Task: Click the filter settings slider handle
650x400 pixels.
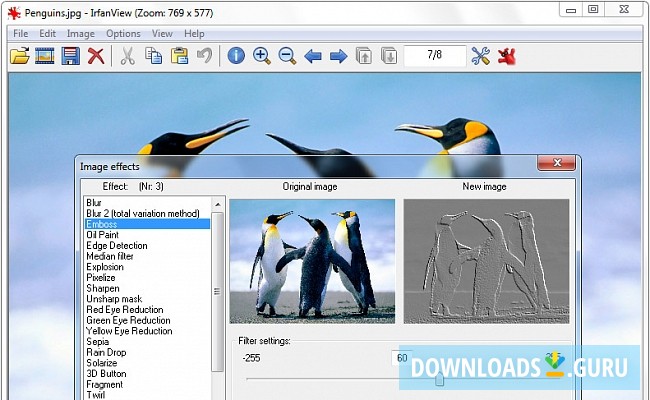Action: click(439, 379)
